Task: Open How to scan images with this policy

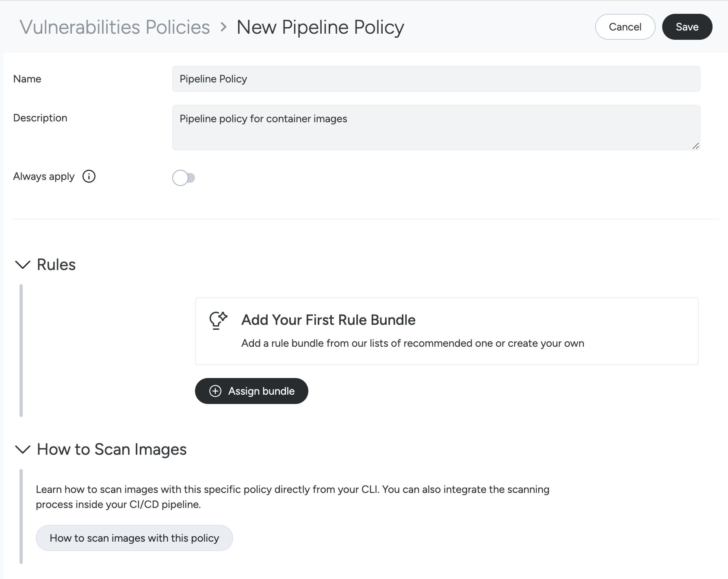Action: pos(134,538)
